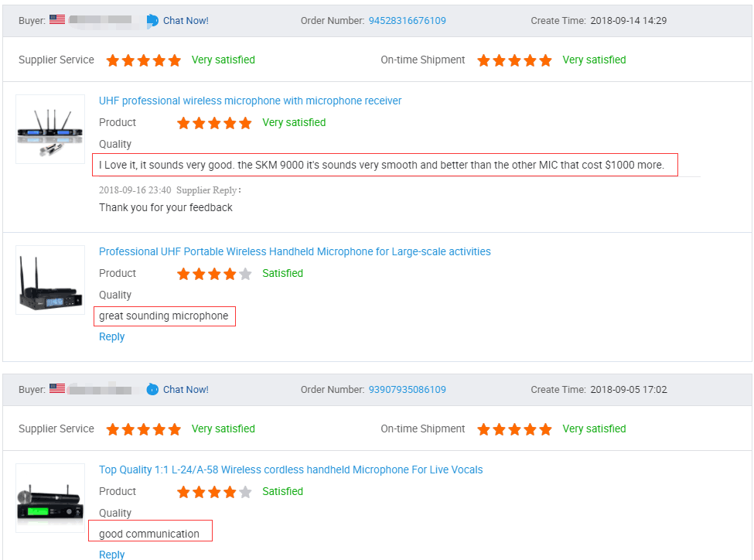Image resolution: width=754 pixels, height=560 pixels.
Task: Click star rating of L-24/A-58 microphone product
Action: tap(214, 492)
